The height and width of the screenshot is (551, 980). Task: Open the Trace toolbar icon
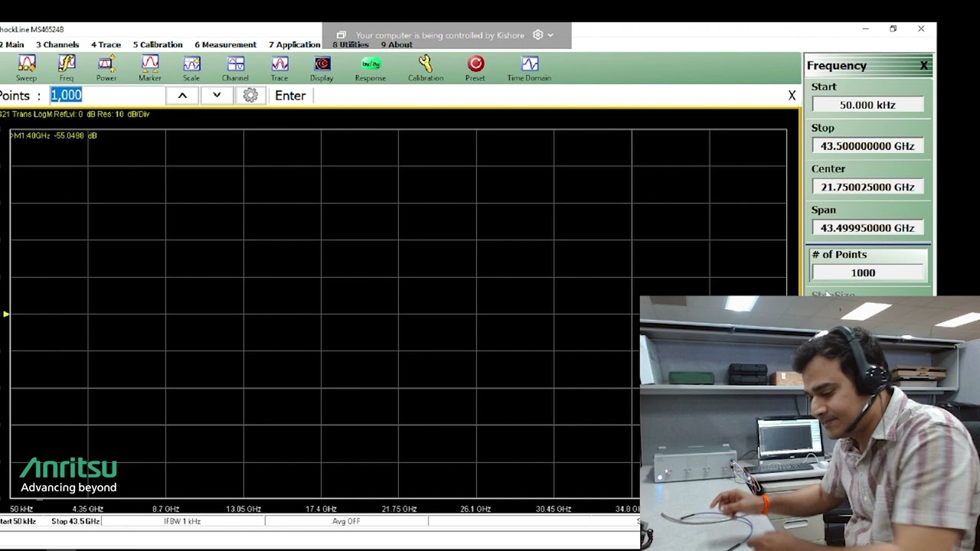(x=279, y=68)
